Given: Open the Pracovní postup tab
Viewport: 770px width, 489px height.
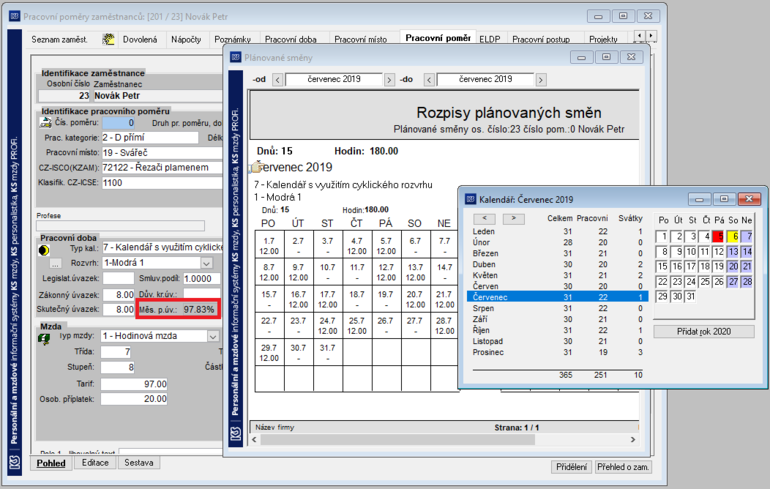Looking at the screenshot, I should pyautogui.click(x=541, y=39).
